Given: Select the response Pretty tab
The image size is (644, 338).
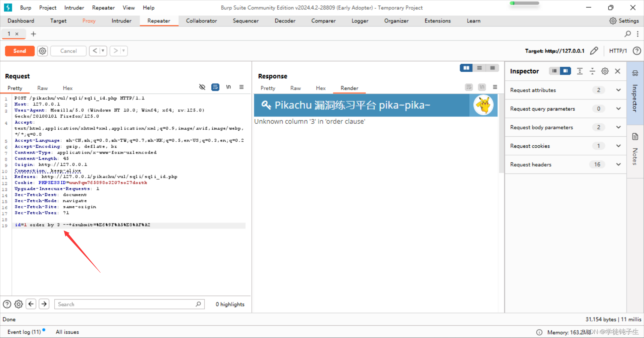Looking at the screenshot, I should tap(268, 88).
